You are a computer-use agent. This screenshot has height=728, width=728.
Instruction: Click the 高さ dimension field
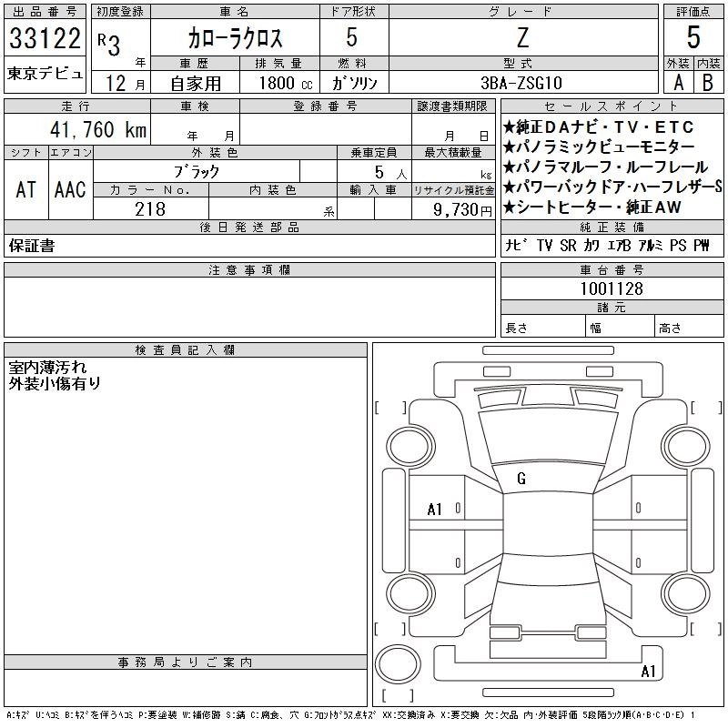[690, 328]
